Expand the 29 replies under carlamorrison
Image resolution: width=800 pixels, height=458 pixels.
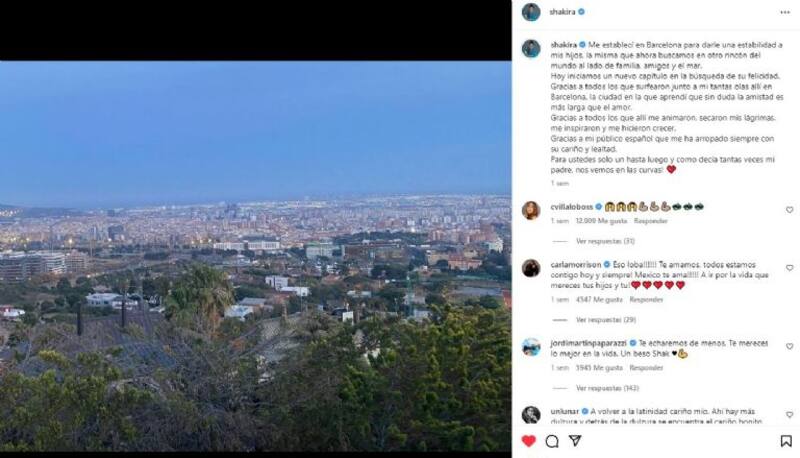tap(605, 320)
